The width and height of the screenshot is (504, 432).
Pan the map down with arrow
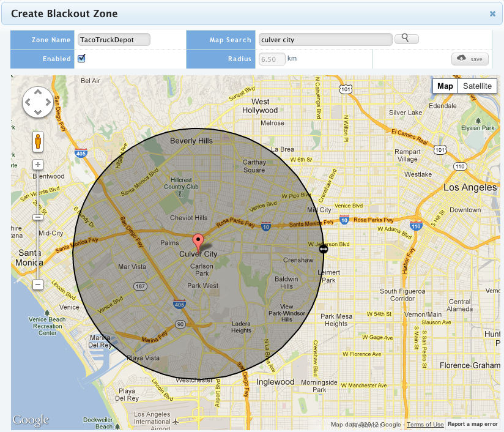[38, 112]
